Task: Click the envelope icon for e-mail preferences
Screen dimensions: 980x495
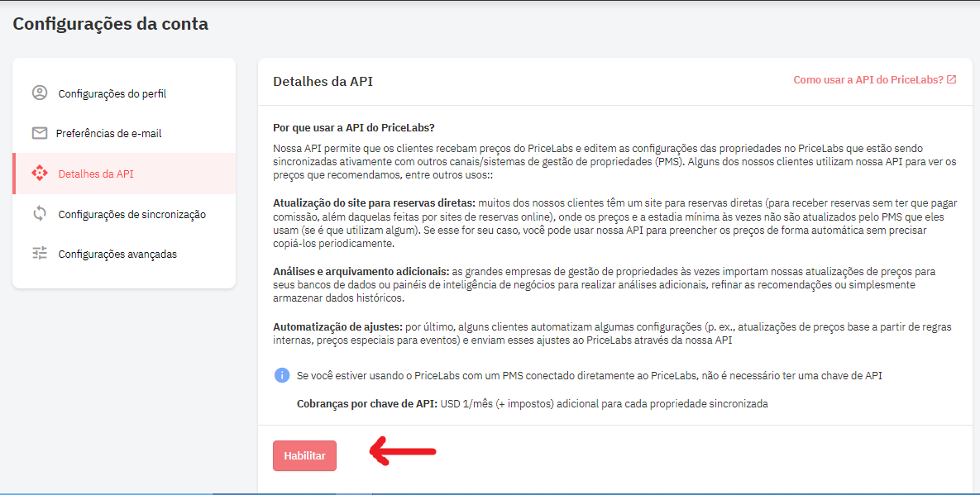Action: click(x=40, y=133)
